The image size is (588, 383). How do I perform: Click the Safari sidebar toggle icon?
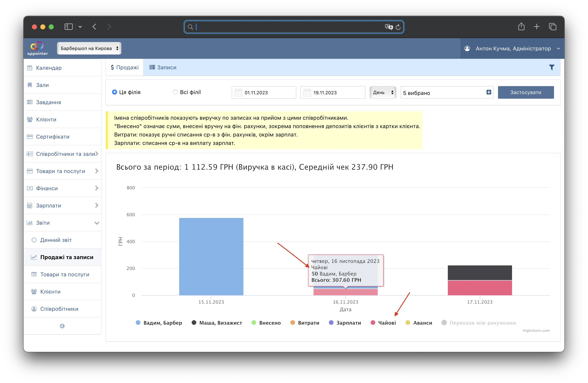click(x=68, y=27)
